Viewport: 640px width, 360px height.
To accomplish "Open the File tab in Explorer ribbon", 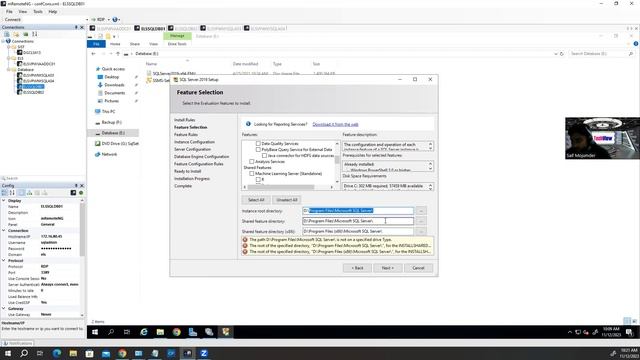I will pyautogui.click(x=96, y=44).
